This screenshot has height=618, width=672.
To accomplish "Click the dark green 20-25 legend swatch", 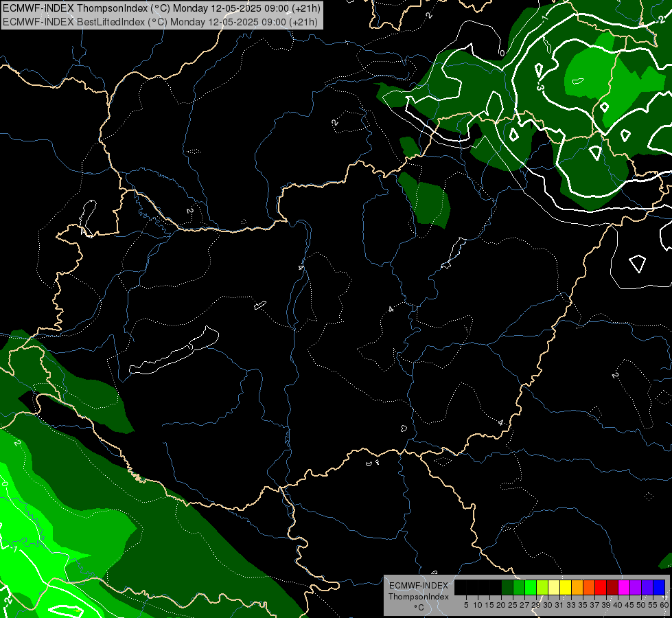I will tap(507, 587).
